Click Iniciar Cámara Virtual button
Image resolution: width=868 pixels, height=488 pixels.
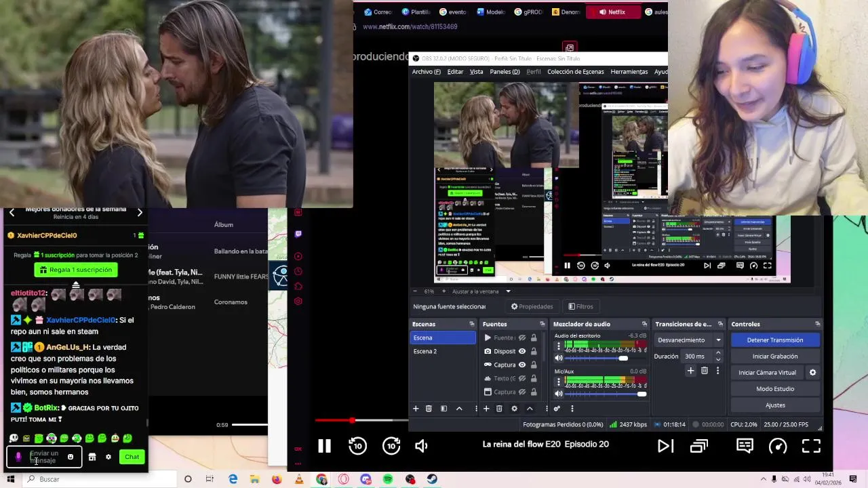click(x=767, y=373)
